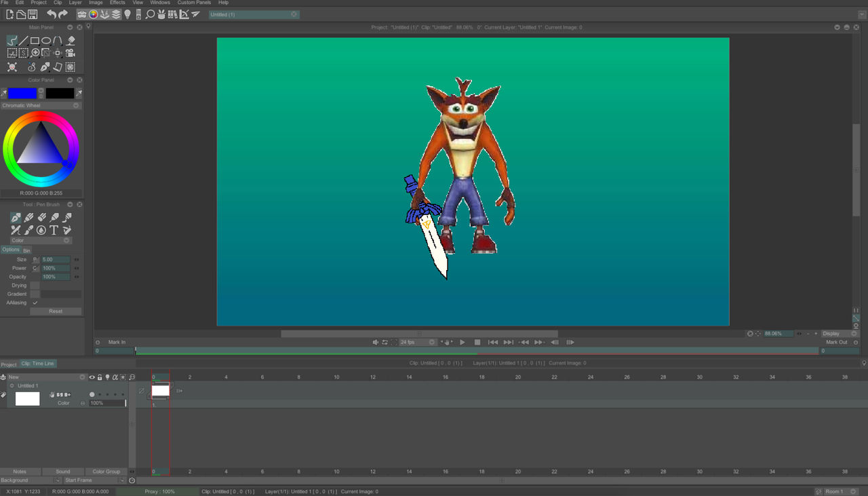Click the Color Group button
The height and width of the screenshot is (496, 868).
(x=106, y=472)
